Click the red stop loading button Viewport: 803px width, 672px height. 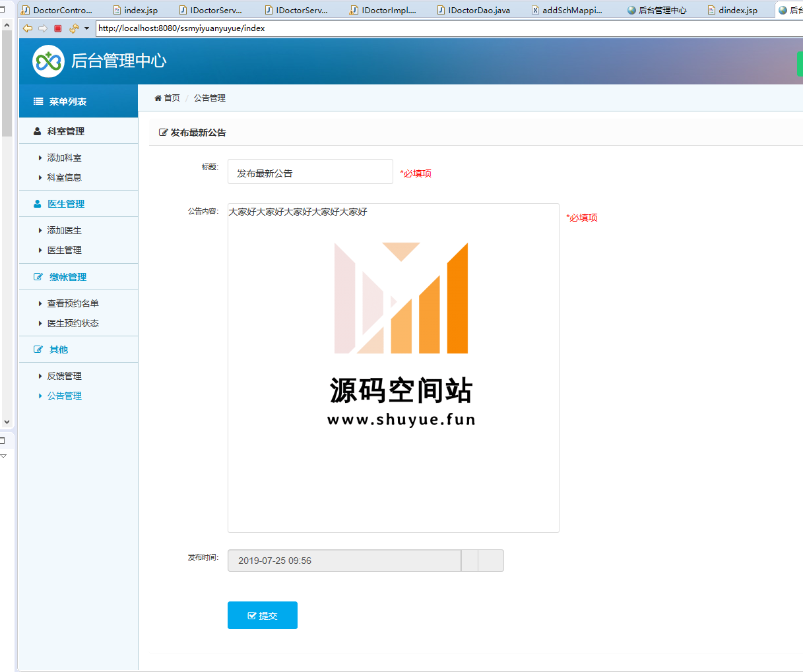point(58,28)
